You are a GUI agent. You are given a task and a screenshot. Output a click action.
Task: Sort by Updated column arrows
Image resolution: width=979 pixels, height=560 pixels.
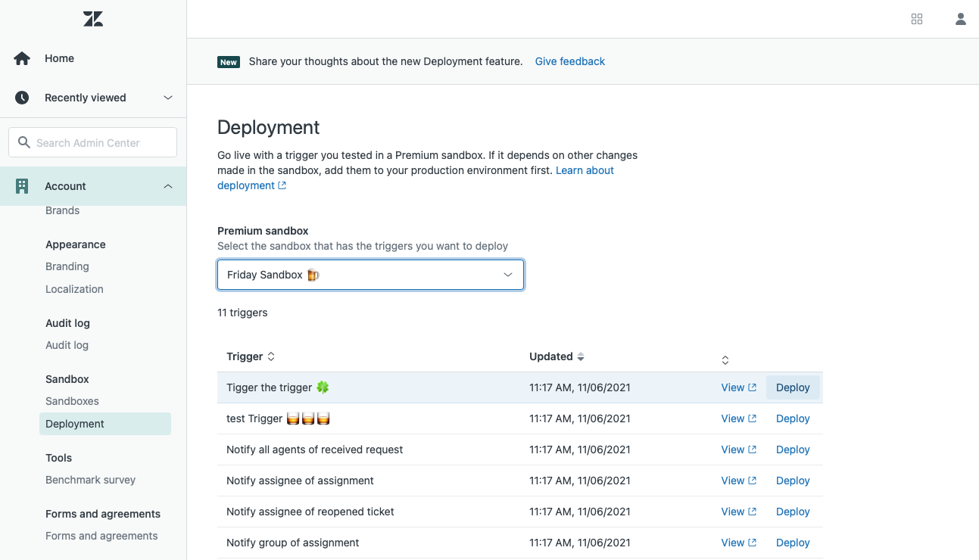pos(581,356)
